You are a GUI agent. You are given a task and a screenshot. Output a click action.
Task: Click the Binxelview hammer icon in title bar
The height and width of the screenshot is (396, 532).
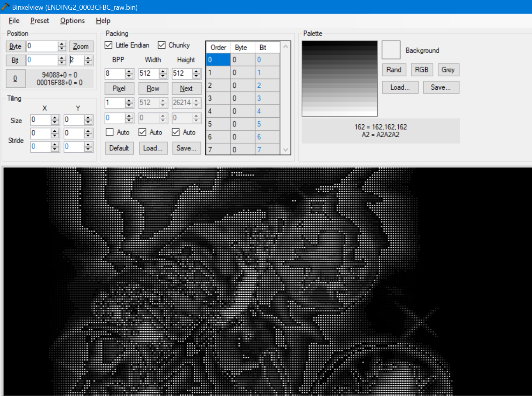point(5,7)
